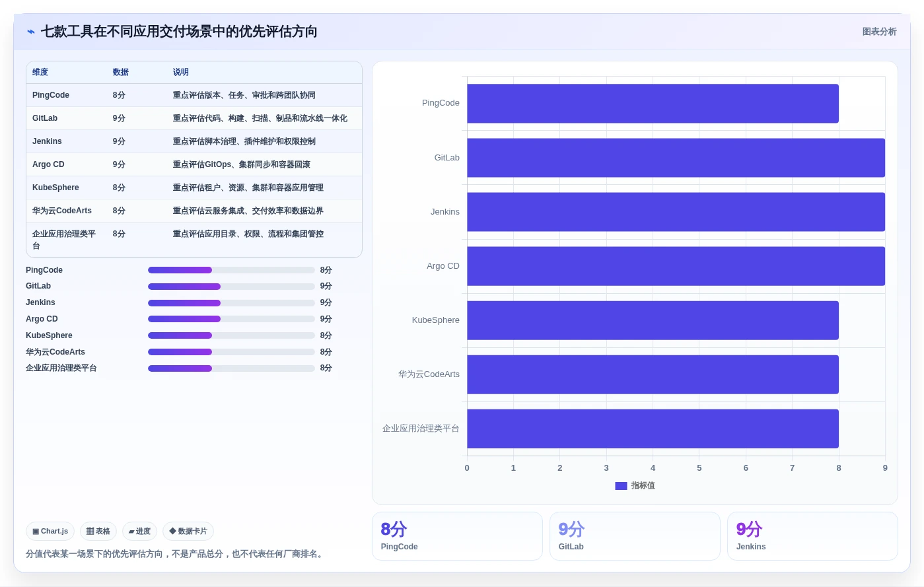
Task: Click the 进度 tag chip
Action: 139,531
